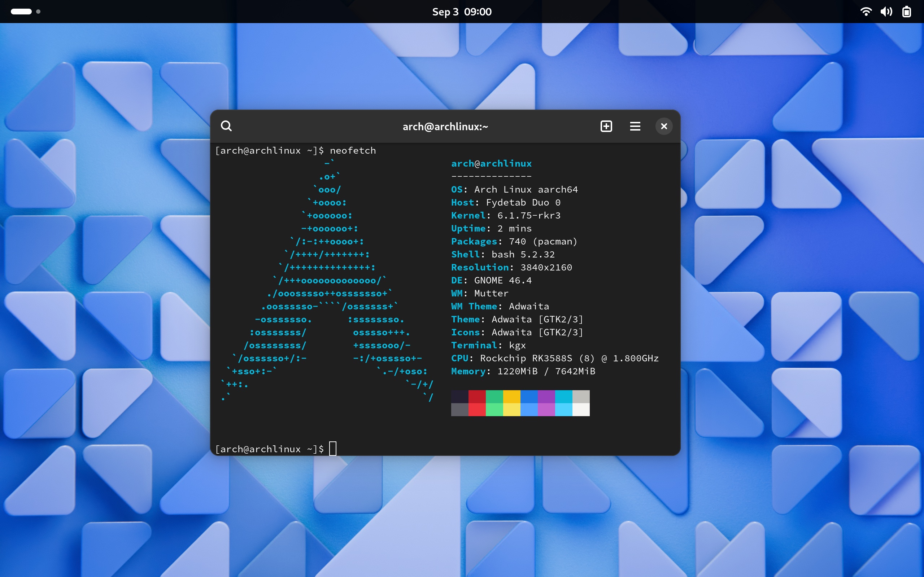Viewport: 924px width, 577px height.
Task: Click the WiFi status icon
Action: [866, 11]
